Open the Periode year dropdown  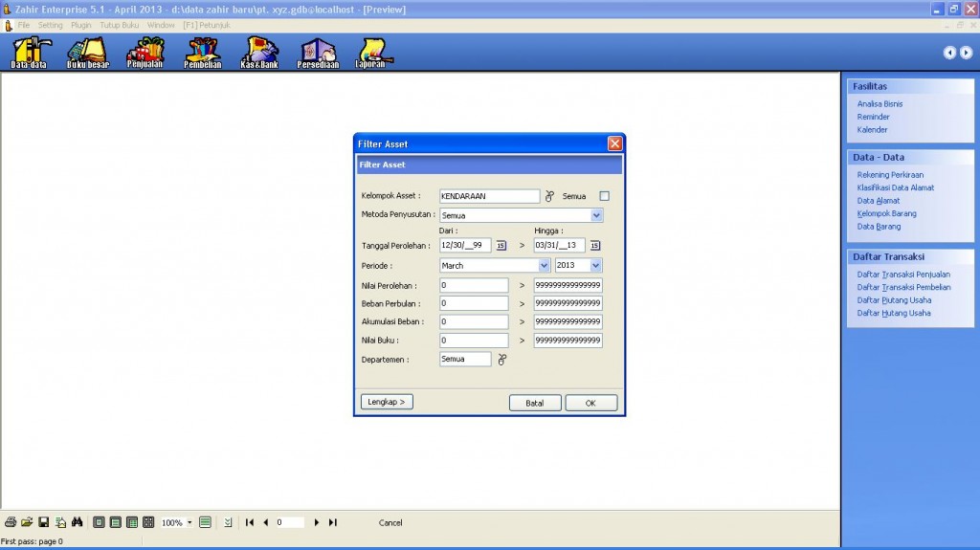coord(596,266)
